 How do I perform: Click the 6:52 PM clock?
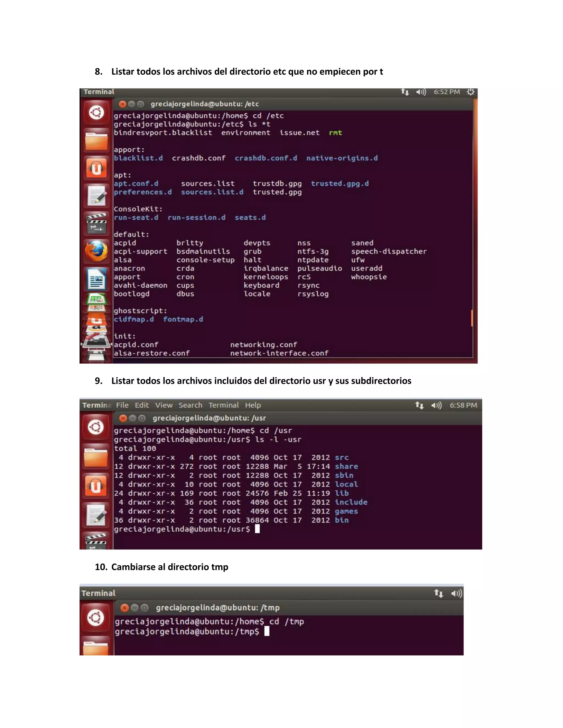[447, 92]
